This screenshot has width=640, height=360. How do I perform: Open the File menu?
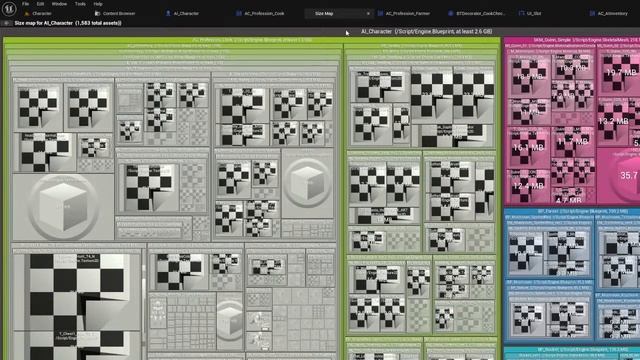click(25, 4)
